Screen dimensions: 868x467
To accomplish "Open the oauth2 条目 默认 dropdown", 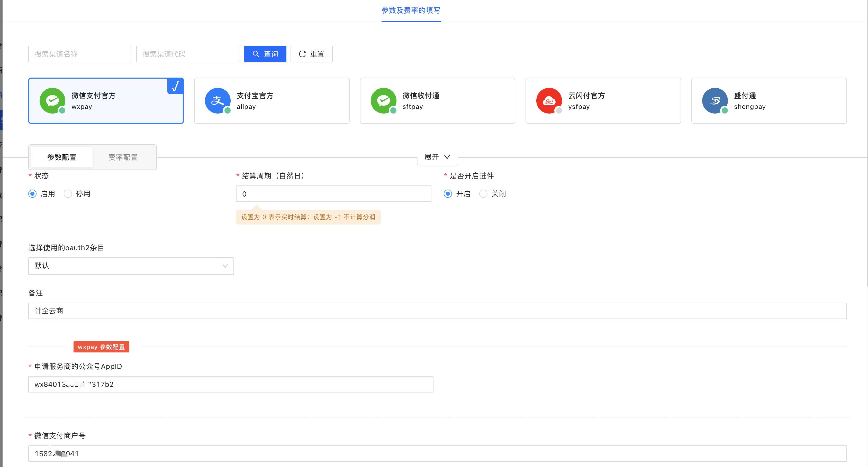I will [x=131, y=266].
